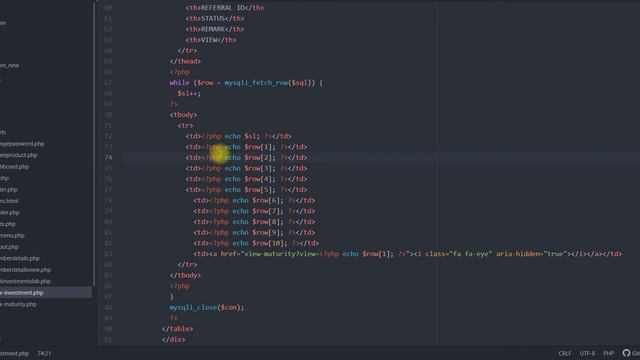The image size is (640, 360).
Task: Open the file ending in menu.php
Action: [12, 236]
